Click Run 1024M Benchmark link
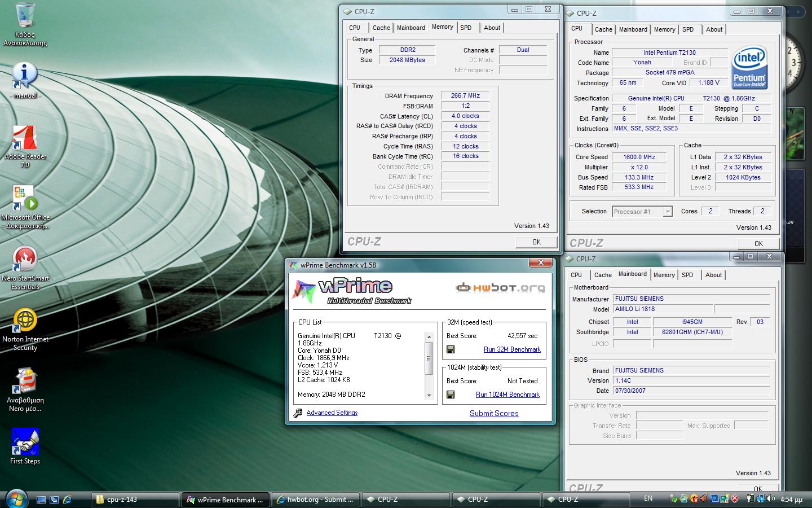 click(507, 395)
